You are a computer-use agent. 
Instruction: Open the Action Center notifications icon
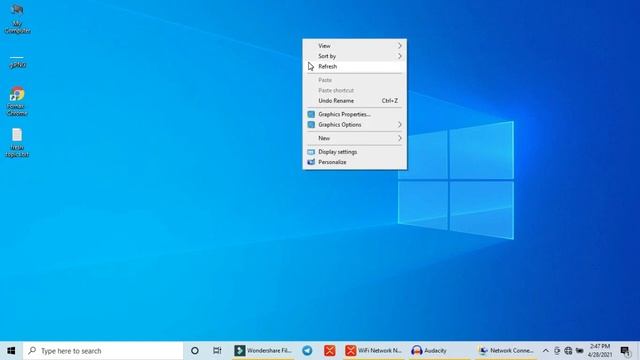click(624, 351)
